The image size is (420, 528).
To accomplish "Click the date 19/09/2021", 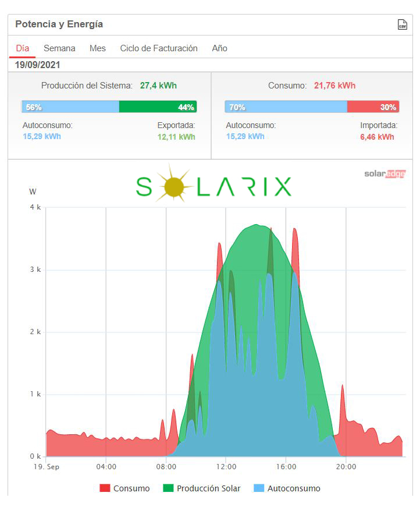I will point(37,65).
